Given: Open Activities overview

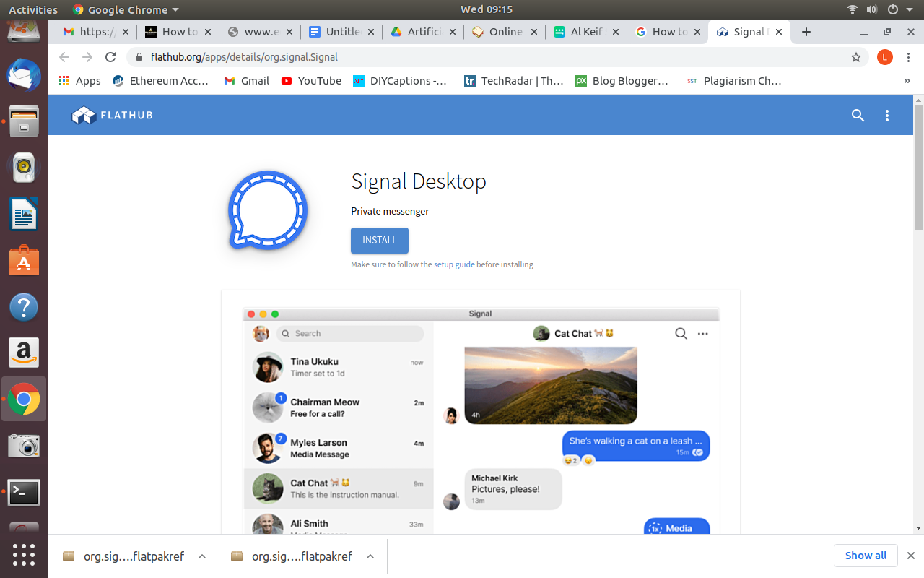Looking at the screenshot, I should [x=33, y=9].
